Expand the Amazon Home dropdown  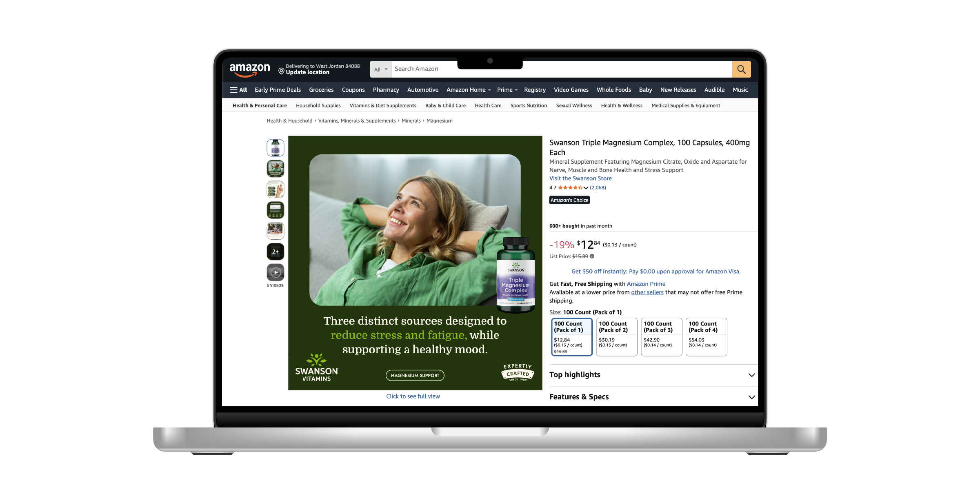pos(468,90)
